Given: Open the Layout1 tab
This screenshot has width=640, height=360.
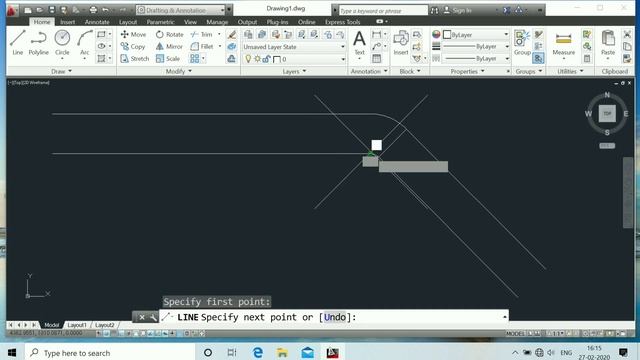Looking at the screenshot, I should click(x=76, y=325).
